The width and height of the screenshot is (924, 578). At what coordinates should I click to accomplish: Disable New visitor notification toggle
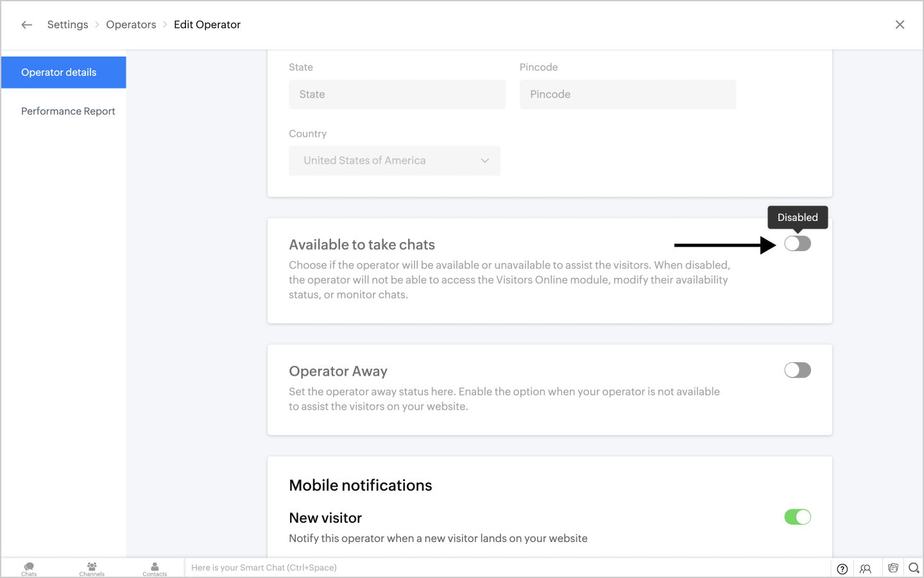pos(798,517)
